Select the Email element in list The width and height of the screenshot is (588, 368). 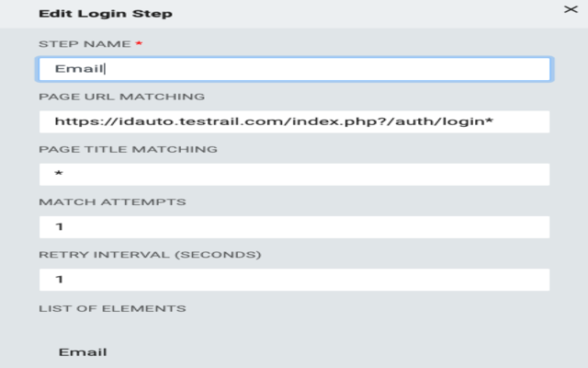83,352
